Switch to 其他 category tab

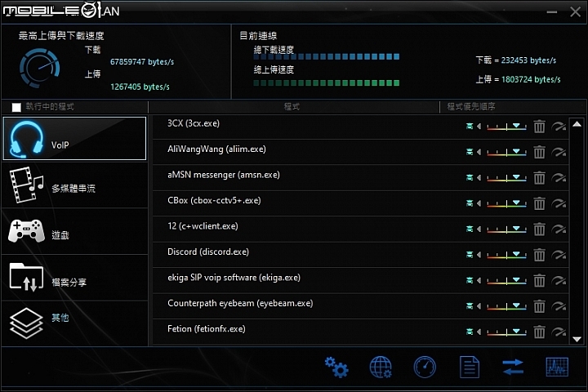pyautogui.click(x=74, y=323)
